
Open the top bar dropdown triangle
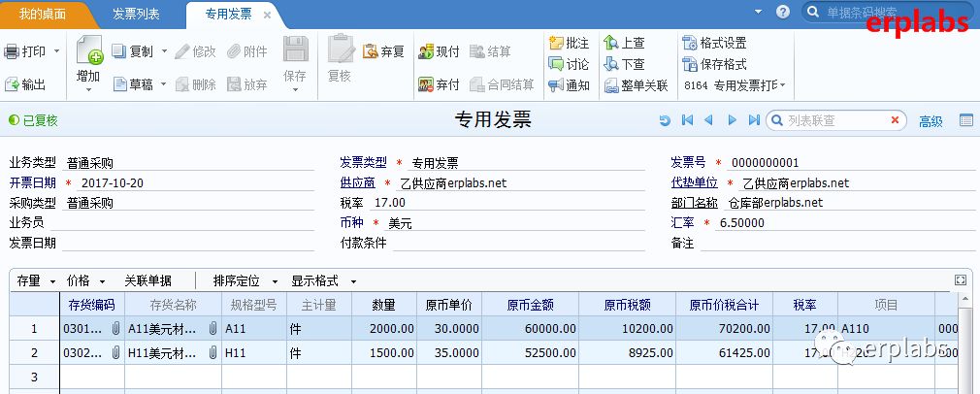pyautogui.click(x=758, y=12)
